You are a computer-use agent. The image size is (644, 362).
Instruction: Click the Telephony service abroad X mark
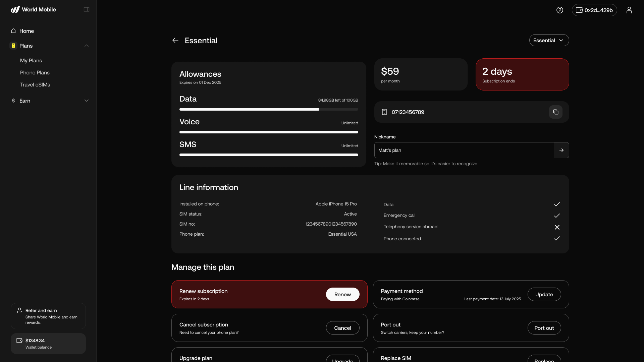(557, 227)
